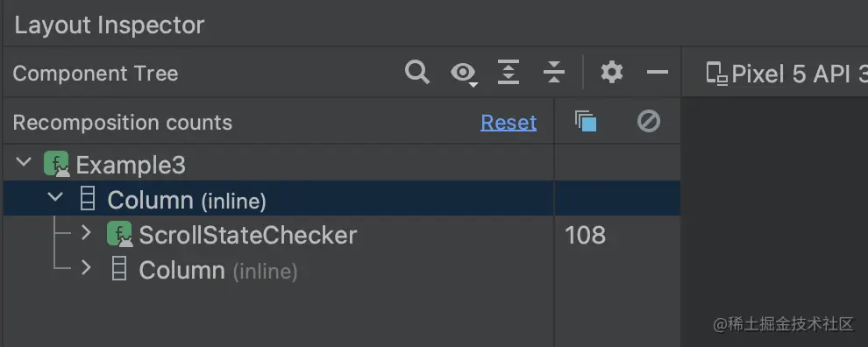
Task: Open the Component Tree search
Action: [416, 73]
